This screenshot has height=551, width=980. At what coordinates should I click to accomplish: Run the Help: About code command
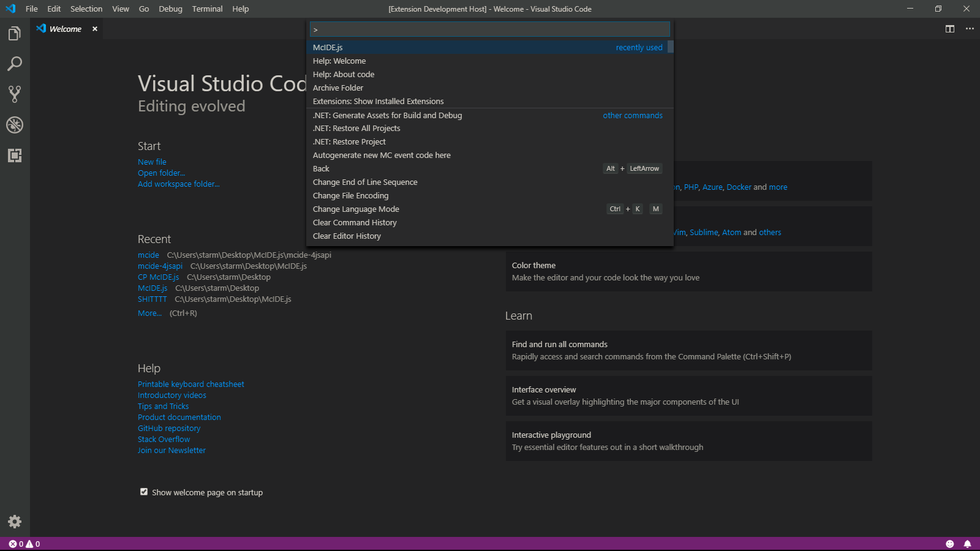pos(488,74)
